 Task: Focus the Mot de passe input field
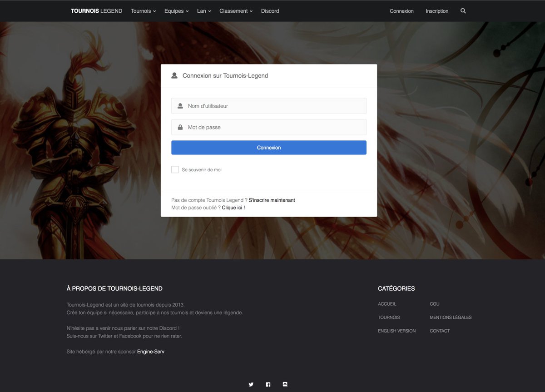pyautogui.click(x=269, y=127)
